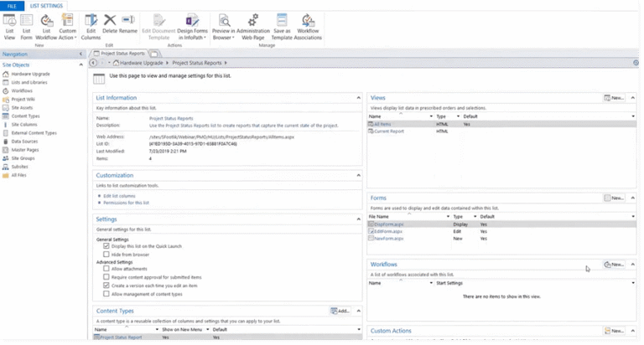Viewport: 644px width, 345px height.
Task: Check Require content approval for submitted items
Action: click(106, 277)
